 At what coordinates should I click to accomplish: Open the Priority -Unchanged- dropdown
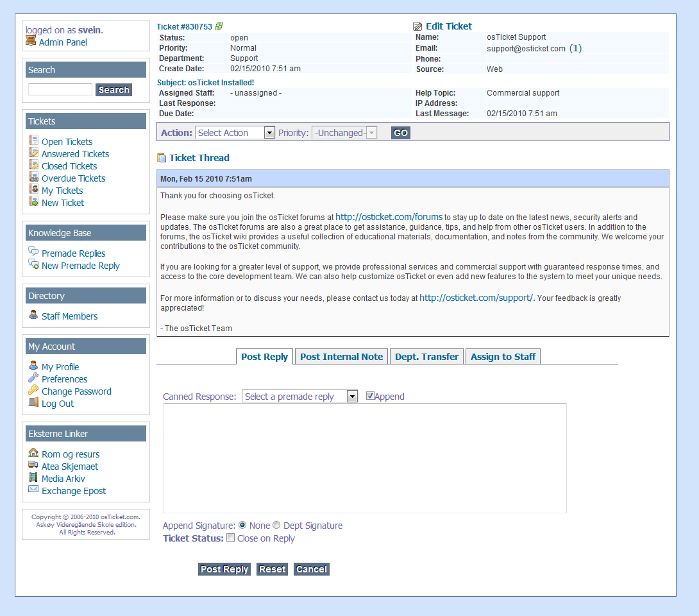click(x=344, y=132)
